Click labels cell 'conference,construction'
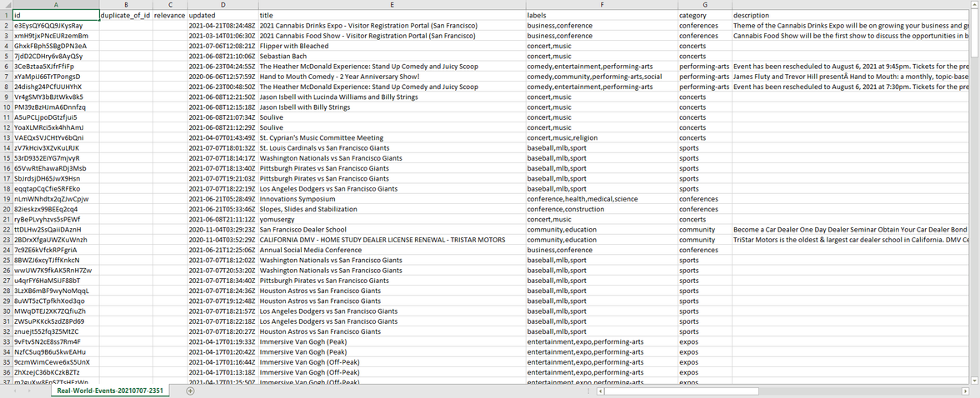Viewport: 980px width, 398px height. tap(602, 209)
